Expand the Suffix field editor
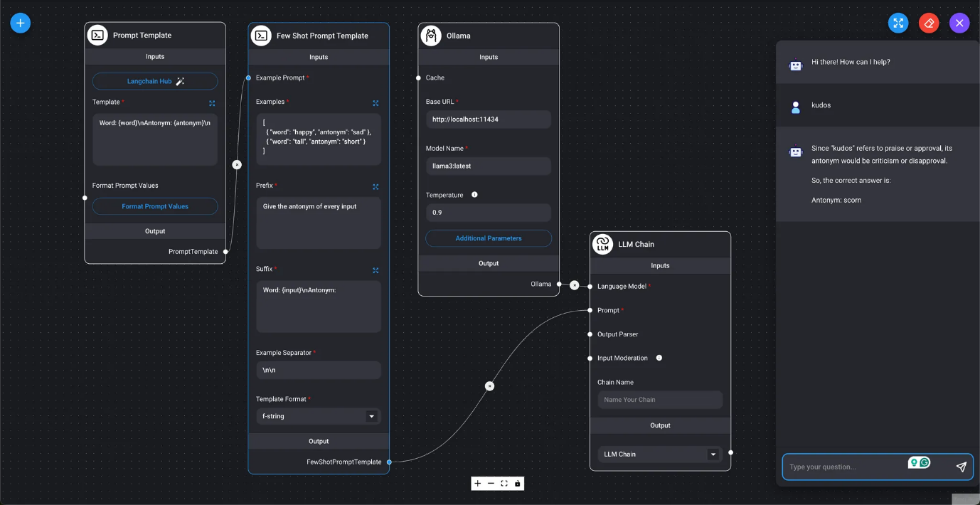The image size is (980, 505). click(376, 270)
